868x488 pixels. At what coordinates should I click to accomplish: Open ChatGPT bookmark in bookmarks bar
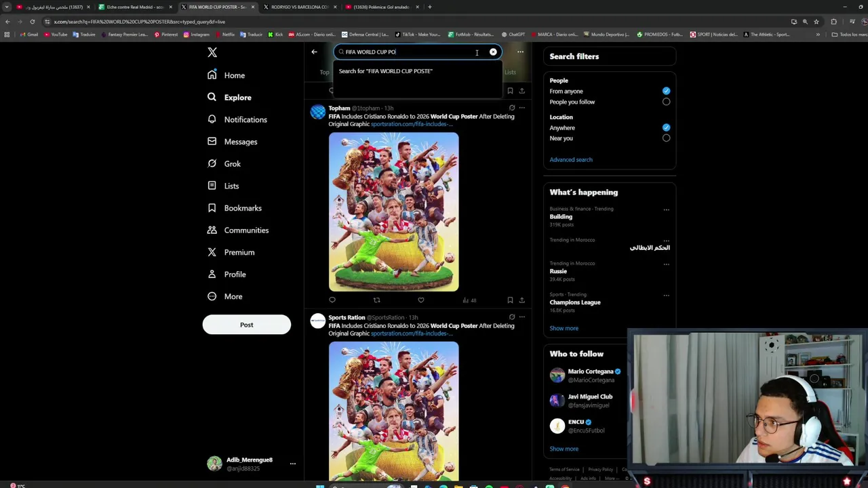[513, 35]
